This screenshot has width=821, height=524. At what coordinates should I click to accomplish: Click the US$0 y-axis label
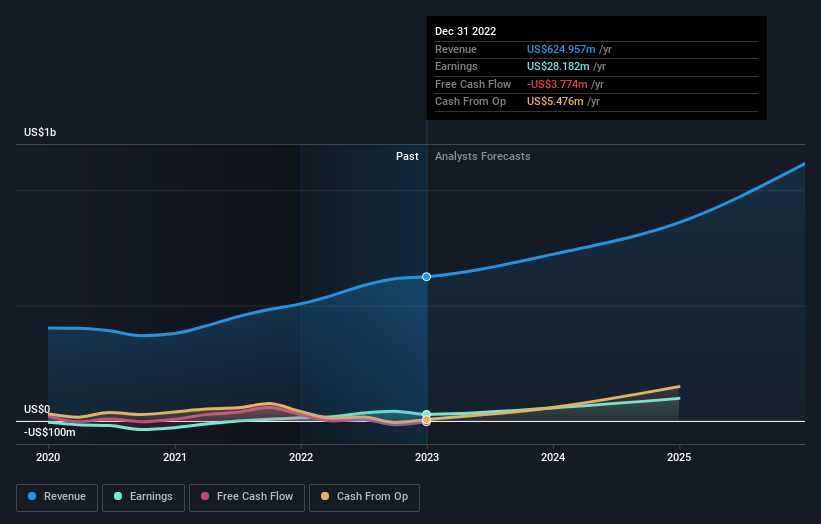[37, 409]
